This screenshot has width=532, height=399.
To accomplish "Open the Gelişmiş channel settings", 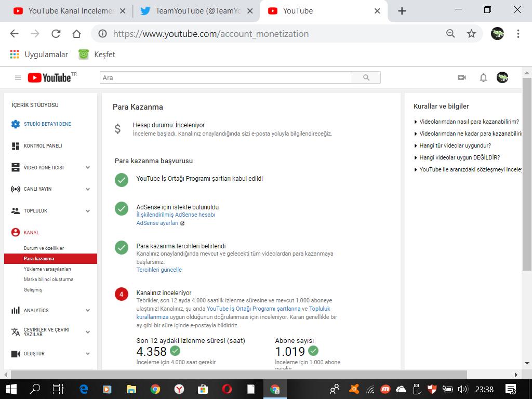I will 33,290.
